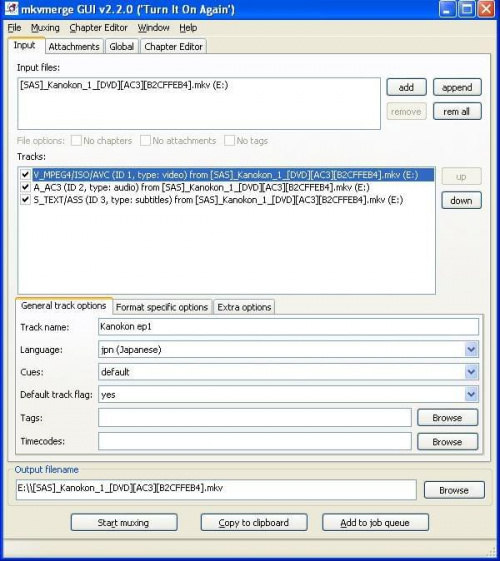Click the Track name input field
This screenshot has height=561, width=500.
click(x=288, y=327)
